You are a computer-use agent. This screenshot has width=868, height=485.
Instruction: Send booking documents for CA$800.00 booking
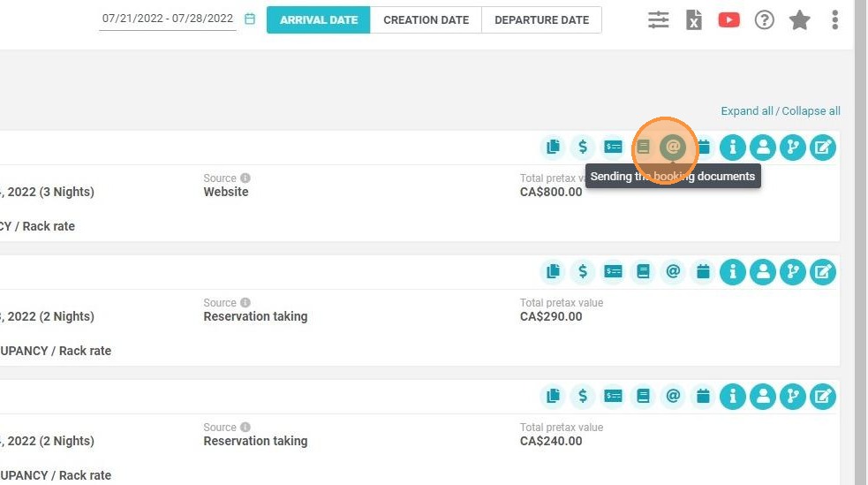pyautogui.click(x=673, y=148)
